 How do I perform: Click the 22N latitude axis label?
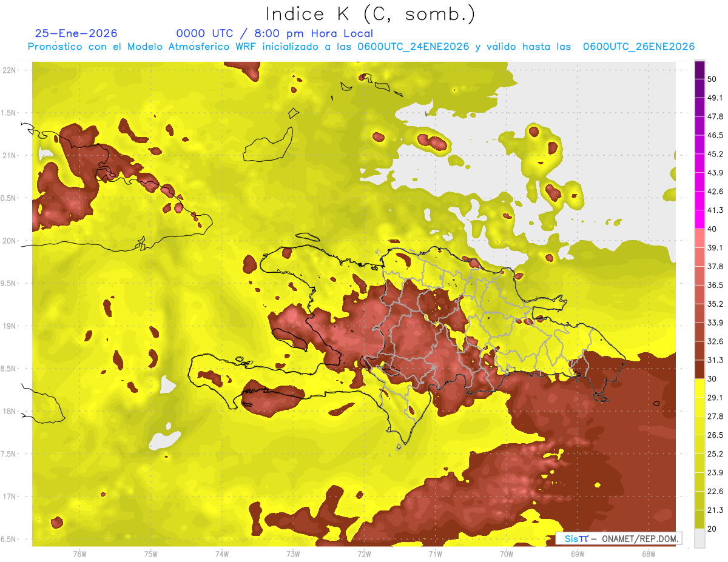[10, 70]
